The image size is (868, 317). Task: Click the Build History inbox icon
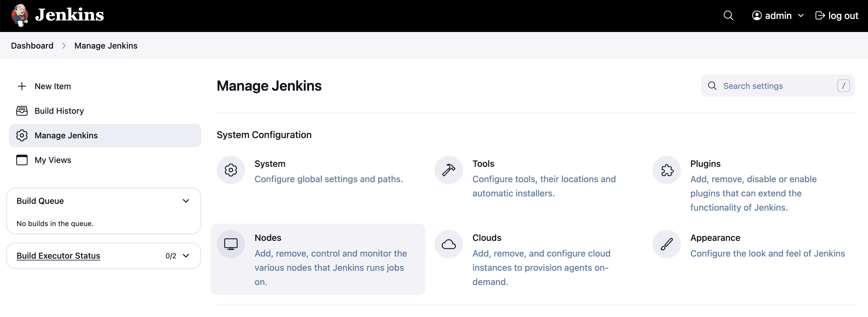22,111
